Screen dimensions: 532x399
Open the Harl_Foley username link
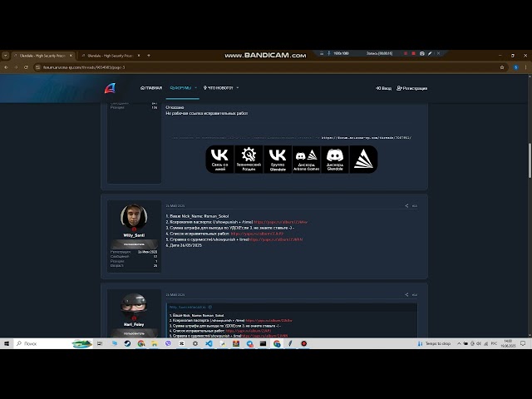(x=134, y=324)
